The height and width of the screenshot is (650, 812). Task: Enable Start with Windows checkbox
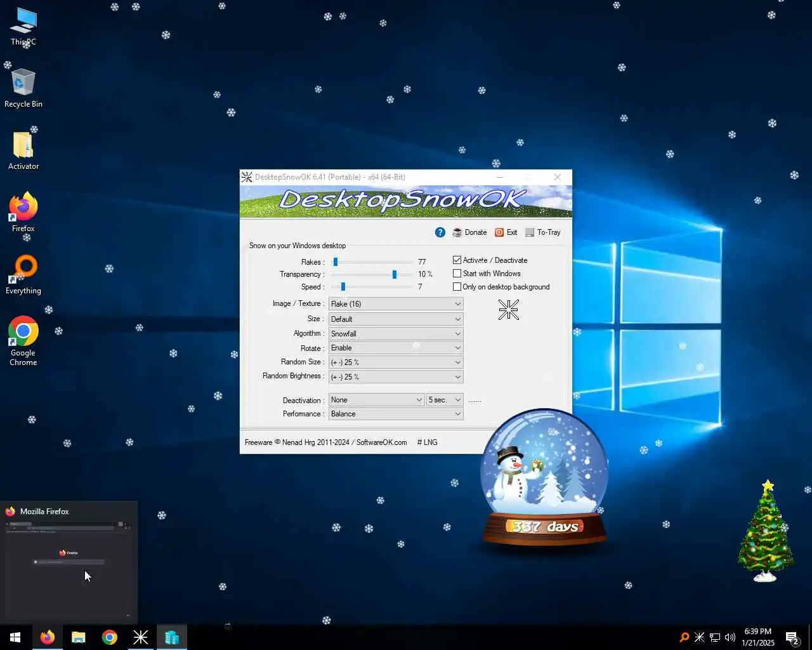click(x=457, y=274)
